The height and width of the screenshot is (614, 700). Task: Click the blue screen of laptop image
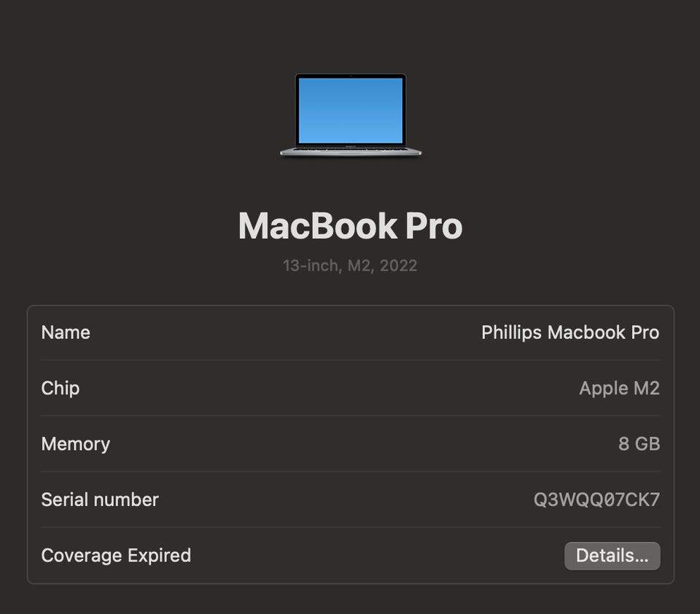click(x=351, y=110)
